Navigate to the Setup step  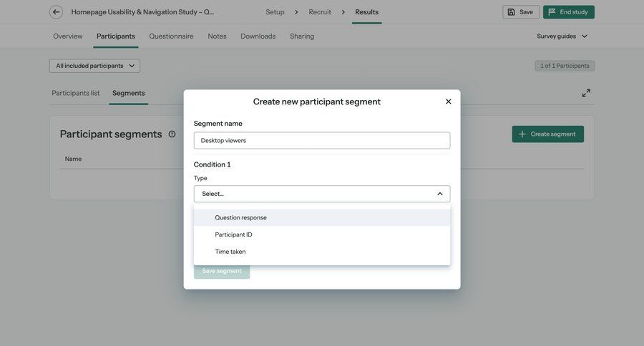(275, 12)
